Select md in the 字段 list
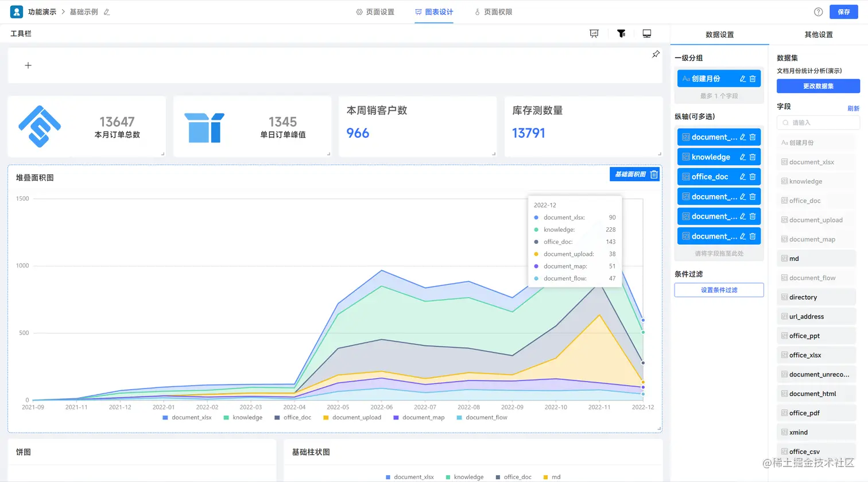The width and height of the screenshot is (868, 482). (x=816, y=259)
